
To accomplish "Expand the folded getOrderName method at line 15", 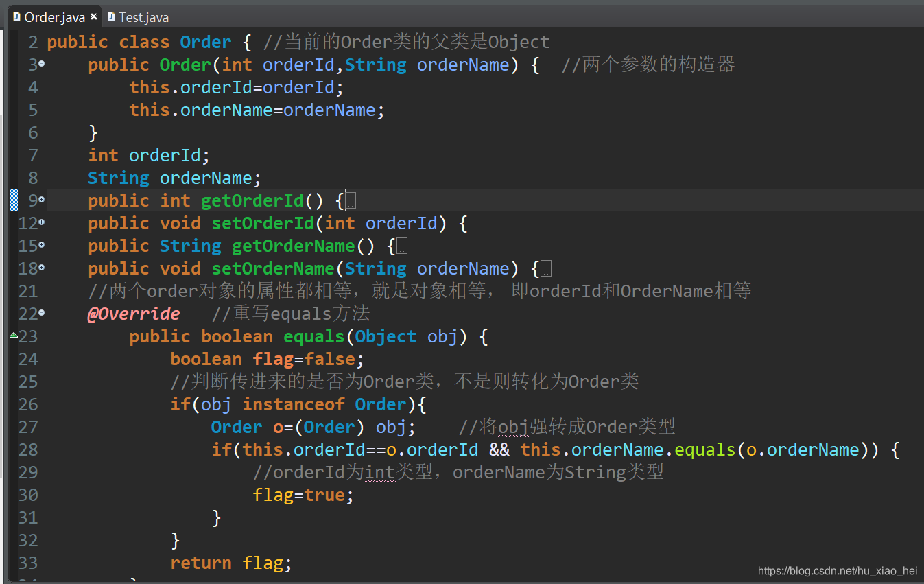I will [42, 244].
